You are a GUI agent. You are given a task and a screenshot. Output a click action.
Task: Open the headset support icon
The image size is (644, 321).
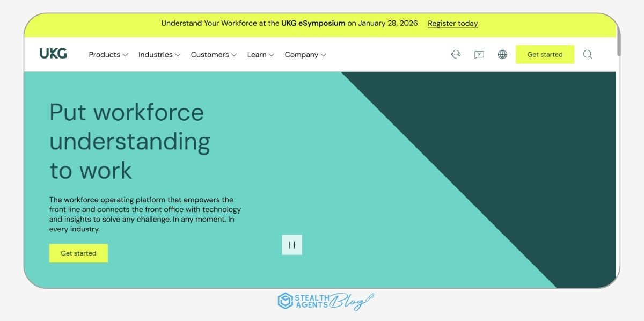(456, 54)
